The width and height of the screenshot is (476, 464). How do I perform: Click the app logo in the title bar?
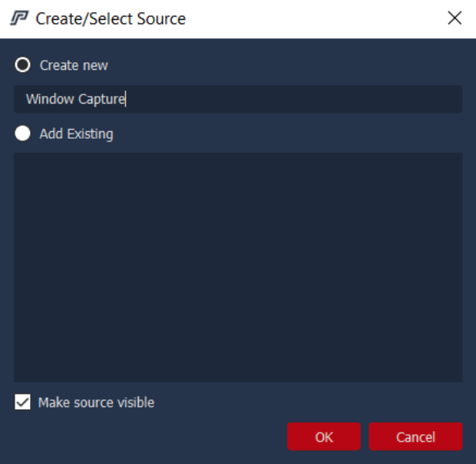[19, 18]
